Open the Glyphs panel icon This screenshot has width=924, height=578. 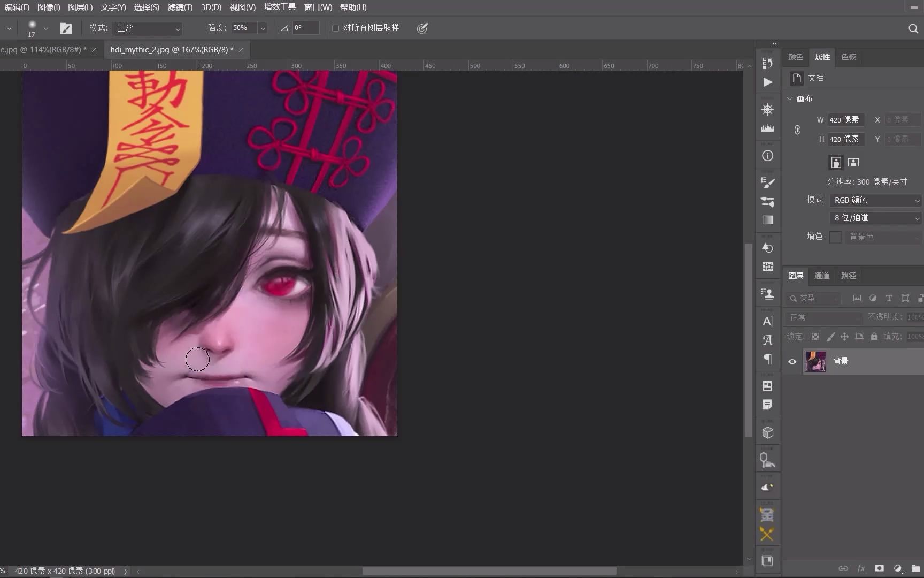pyautogui.click(x=767, y=340)
